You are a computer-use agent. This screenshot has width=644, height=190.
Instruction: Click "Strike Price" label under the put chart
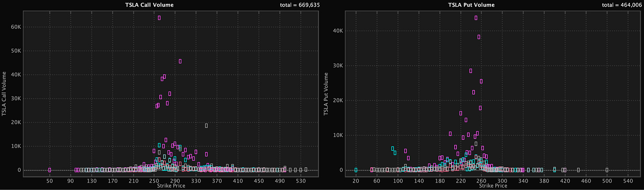point(492,186)
